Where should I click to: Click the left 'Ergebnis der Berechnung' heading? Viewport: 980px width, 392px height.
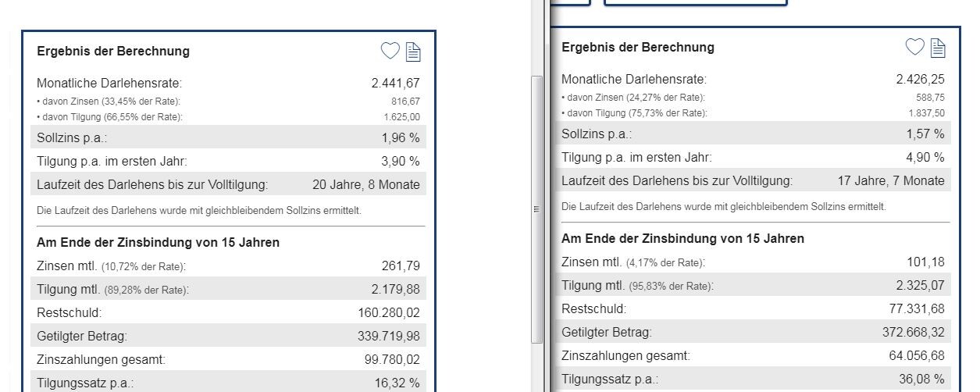point(113,52)
